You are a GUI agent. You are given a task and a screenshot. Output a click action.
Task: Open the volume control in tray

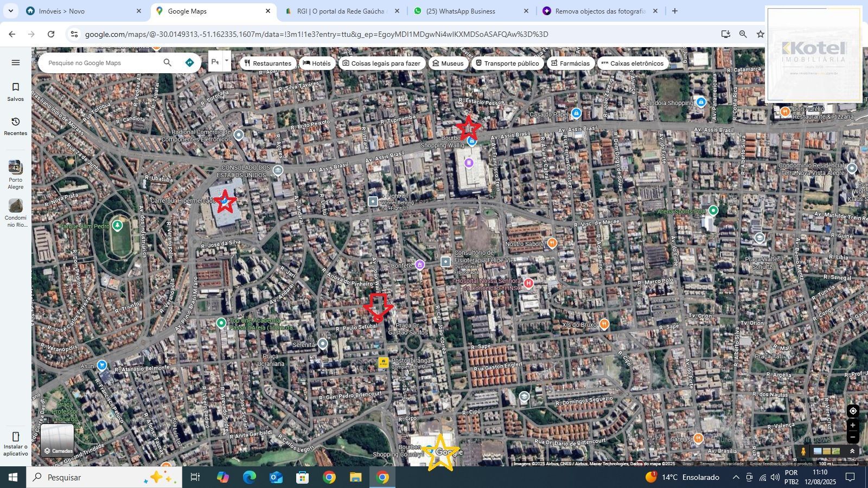[x=775, y=477]
